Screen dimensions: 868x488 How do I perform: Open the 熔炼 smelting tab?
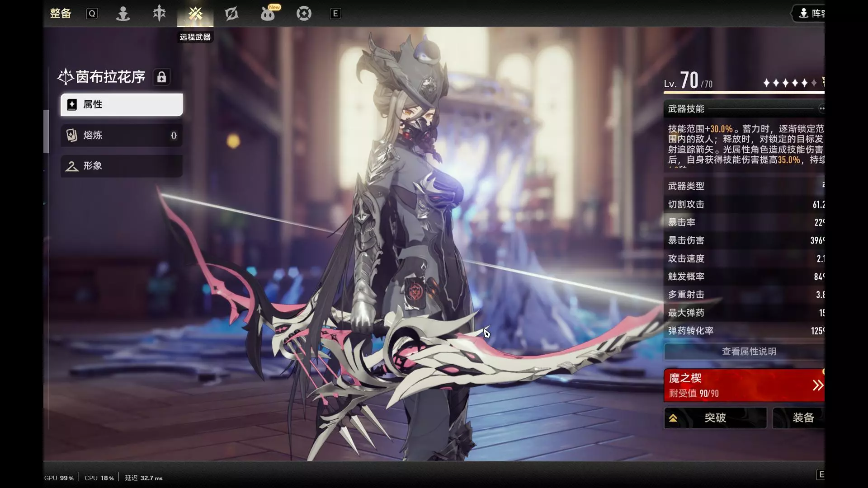coord(122,135)
